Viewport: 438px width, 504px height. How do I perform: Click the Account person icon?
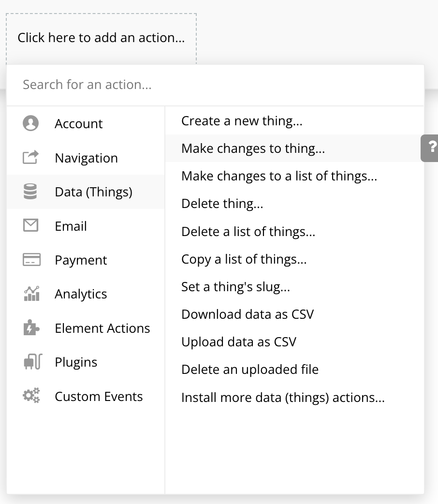[x=30, y=123]
